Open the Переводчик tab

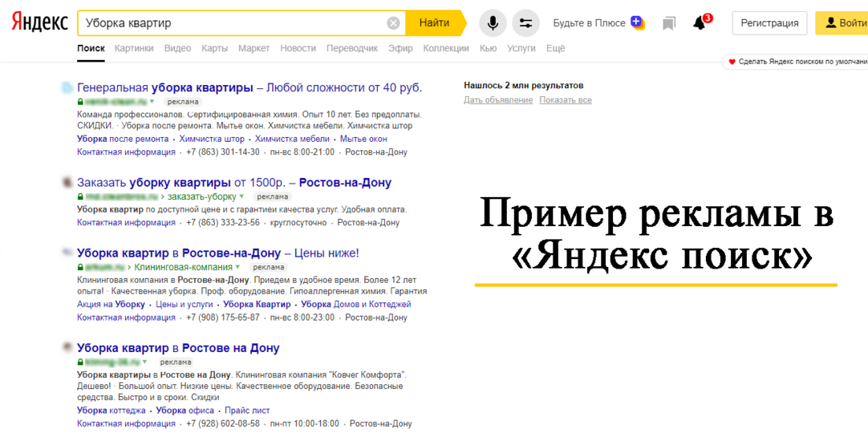[352, 48]
